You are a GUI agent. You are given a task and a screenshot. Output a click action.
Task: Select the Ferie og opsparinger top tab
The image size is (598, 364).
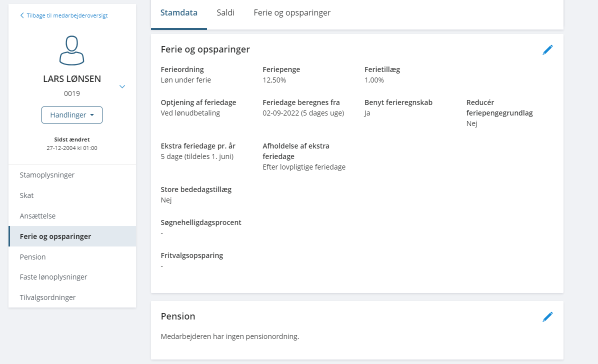coord(292,13)
